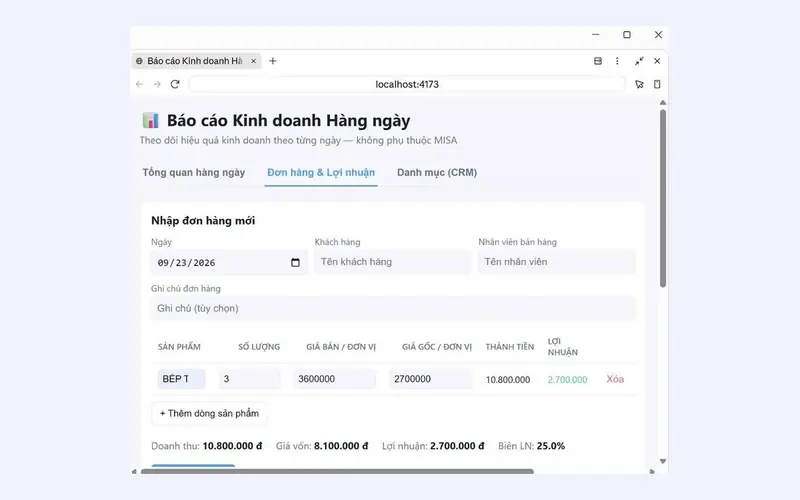
Task: Click the Ngày date input field
Action: coord(229,262)
